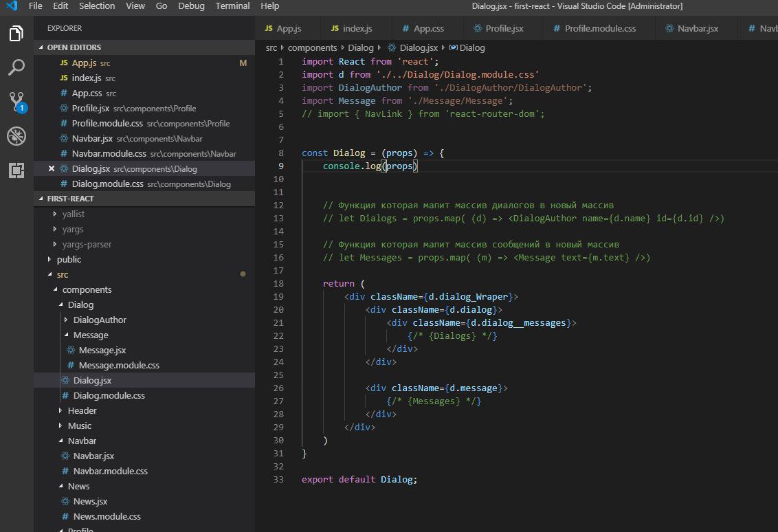Image resolution: width=778 pixels, height=532 pixels.
Task: Click the components breadcrumb segment
Action: [312, 48]
